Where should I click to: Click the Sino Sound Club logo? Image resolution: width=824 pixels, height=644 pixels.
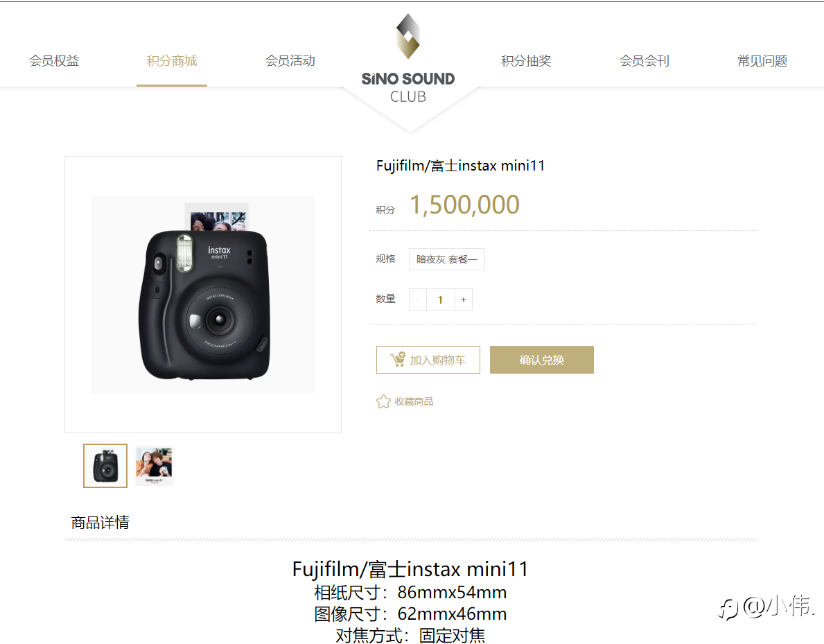pos(408,58)
